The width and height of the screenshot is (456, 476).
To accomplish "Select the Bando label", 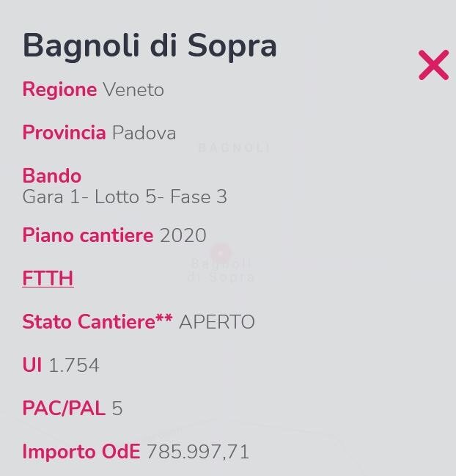I will (52, 175).
